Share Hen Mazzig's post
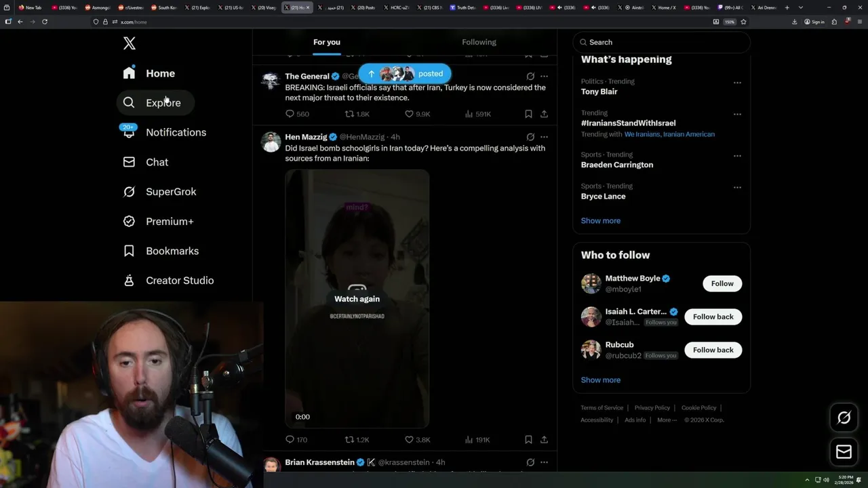Viewport: 868px width, 488px height. [x=544, y=439]
